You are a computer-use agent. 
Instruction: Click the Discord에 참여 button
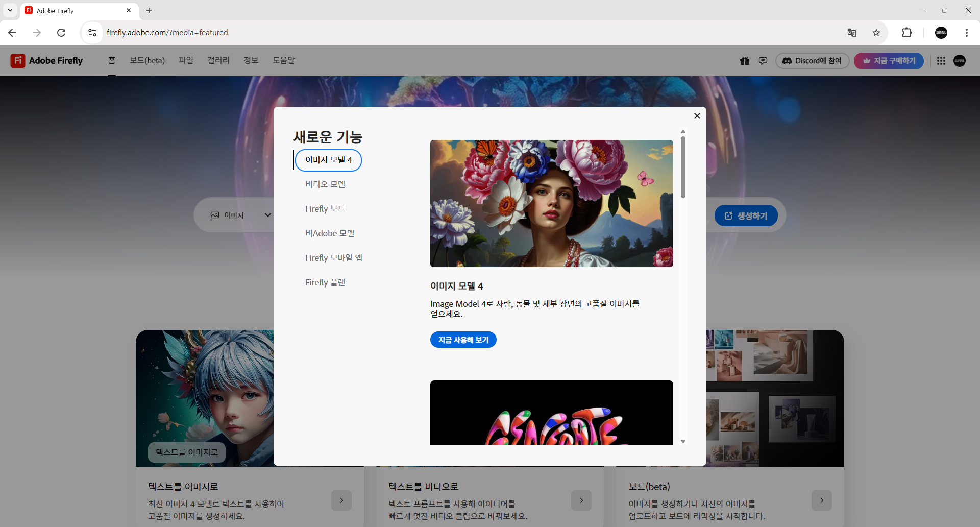pos(812,61)
